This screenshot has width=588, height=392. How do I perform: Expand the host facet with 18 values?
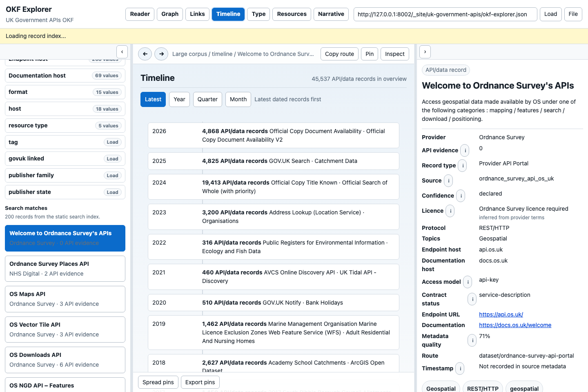pos(65,109)
